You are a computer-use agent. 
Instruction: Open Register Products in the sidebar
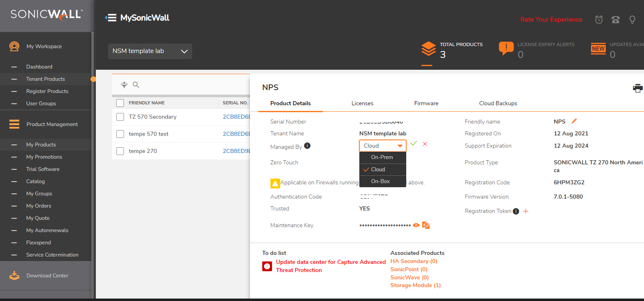coord(47,91)
